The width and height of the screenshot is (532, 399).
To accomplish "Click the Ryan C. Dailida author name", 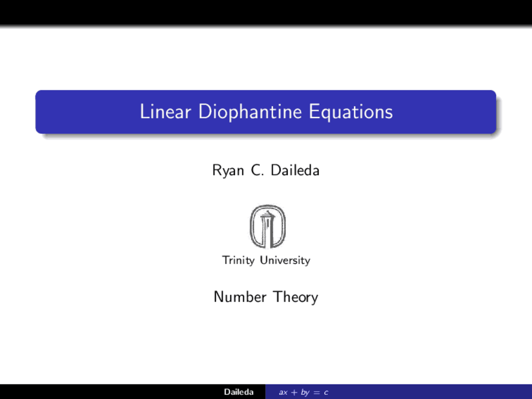I will coord(266,170).
